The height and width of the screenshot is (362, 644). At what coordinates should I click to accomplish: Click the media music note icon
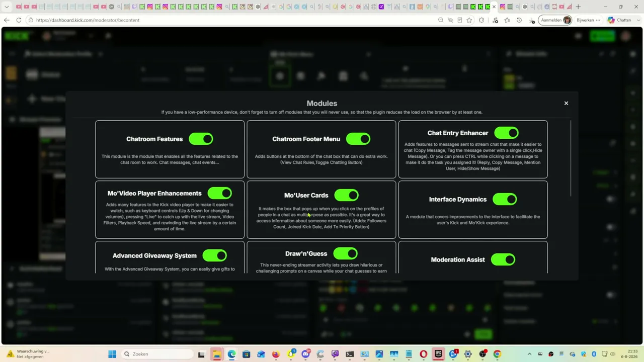[x=496, y=20]
